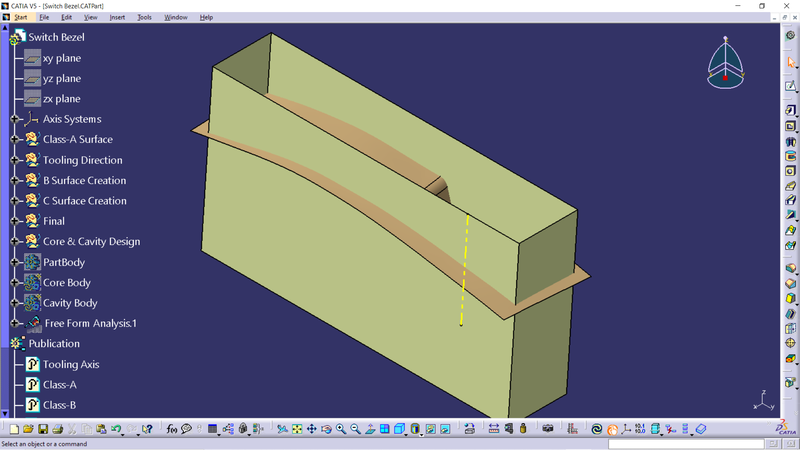Click the What's This help icon
Viewport: 800px width, 450px height.
[147, 429]
